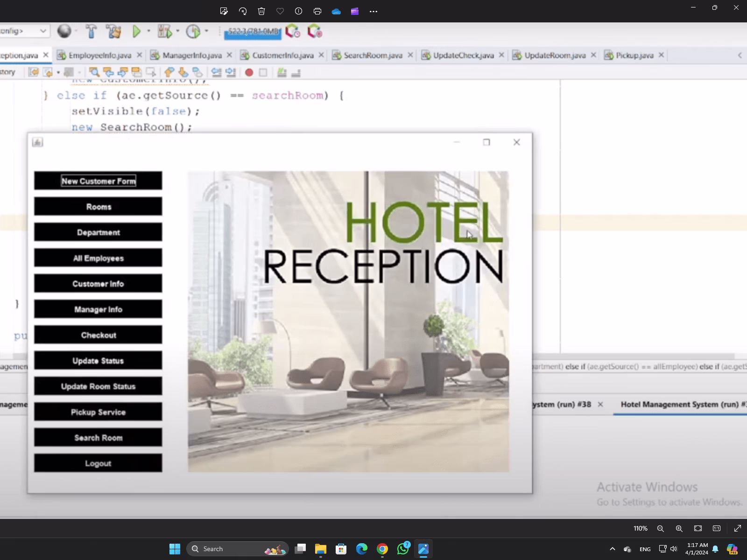747x560 pixels.
Task: Click the Profile Project icon
Action: [193, 32]
